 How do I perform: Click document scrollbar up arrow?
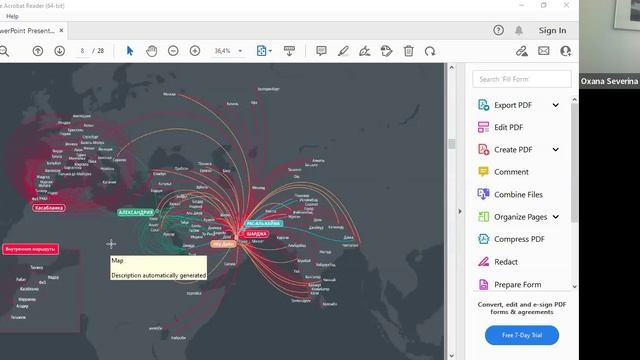tap(451, 68)
